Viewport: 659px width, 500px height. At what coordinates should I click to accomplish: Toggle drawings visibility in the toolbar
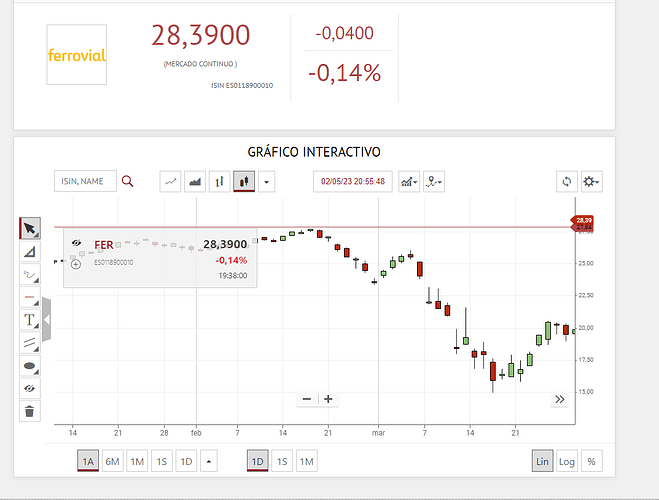pos(30,388)
